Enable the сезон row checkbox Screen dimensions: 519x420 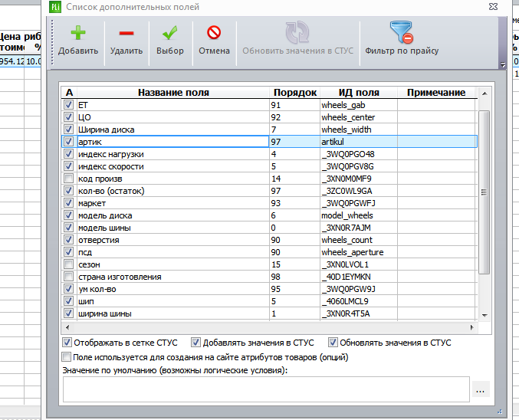click(x=68, y=264)
